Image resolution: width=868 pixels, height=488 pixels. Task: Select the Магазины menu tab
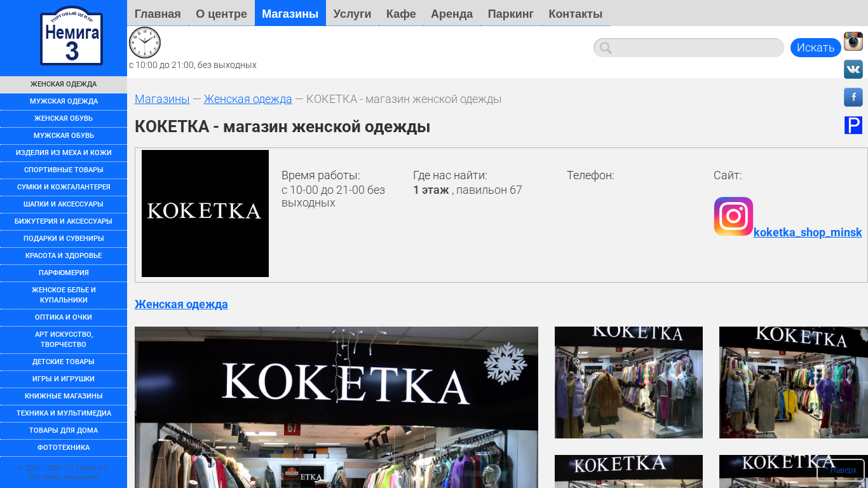290,13
